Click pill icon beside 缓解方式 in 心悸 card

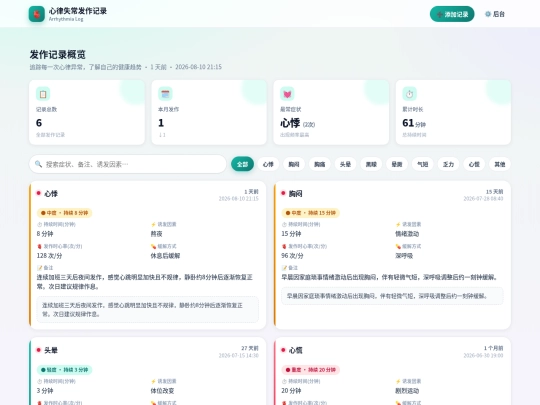click(153, 246)
